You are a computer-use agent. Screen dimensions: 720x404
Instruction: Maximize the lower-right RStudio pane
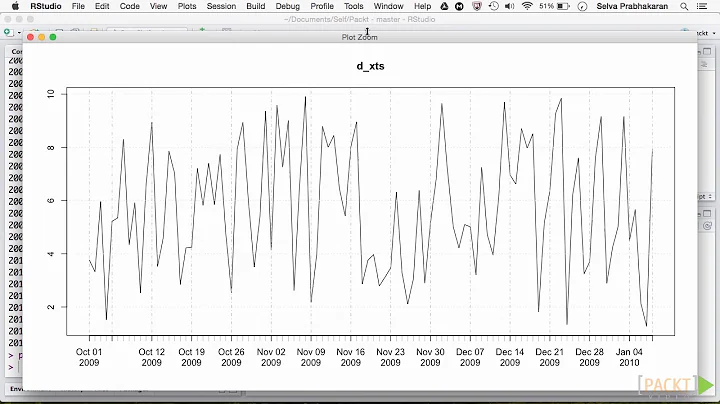click(707, 214)
